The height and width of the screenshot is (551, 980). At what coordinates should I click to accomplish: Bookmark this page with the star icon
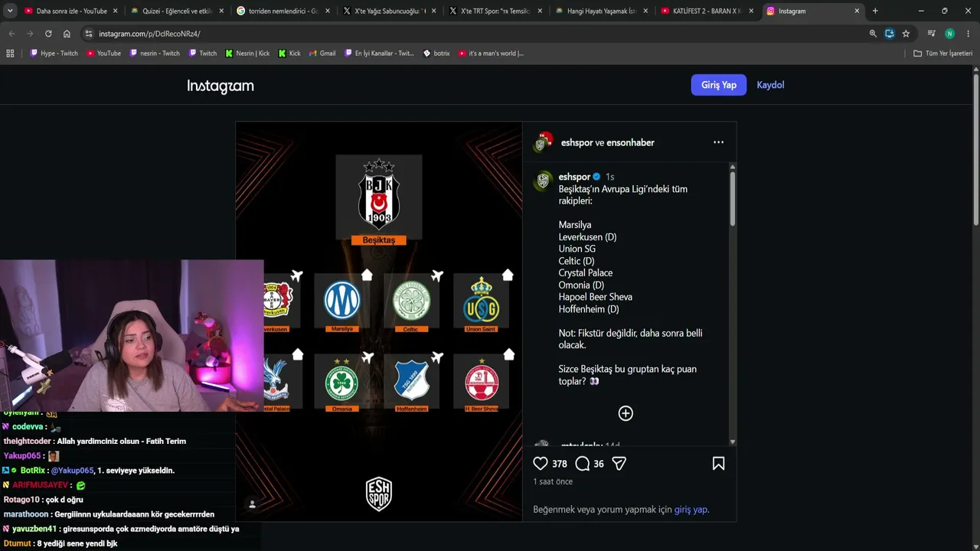906,34
